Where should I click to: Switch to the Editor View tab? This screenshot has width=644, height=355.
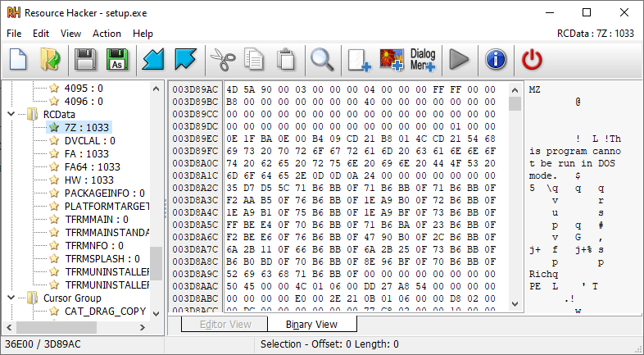tap(225, 325)
